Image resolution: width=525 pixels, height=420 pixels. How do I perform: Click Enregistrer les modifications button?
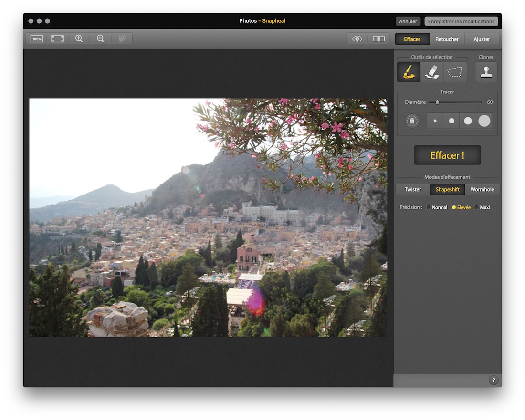coord(461,21)
